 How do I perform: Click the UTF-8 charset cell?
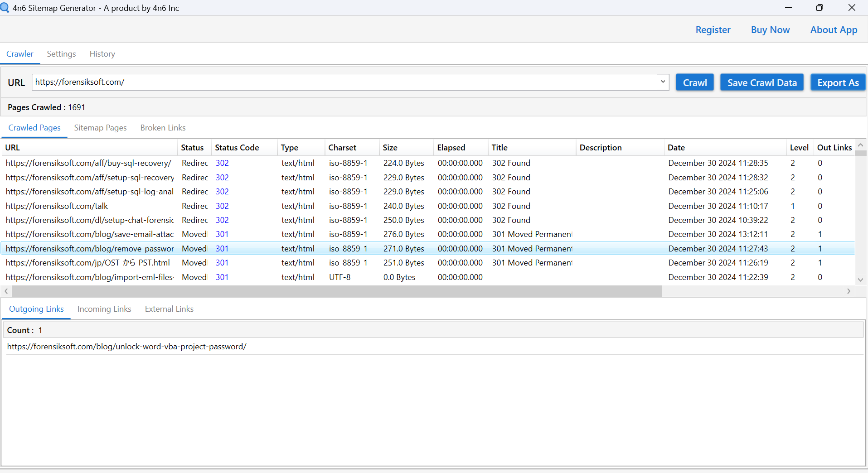pos(340,277)
